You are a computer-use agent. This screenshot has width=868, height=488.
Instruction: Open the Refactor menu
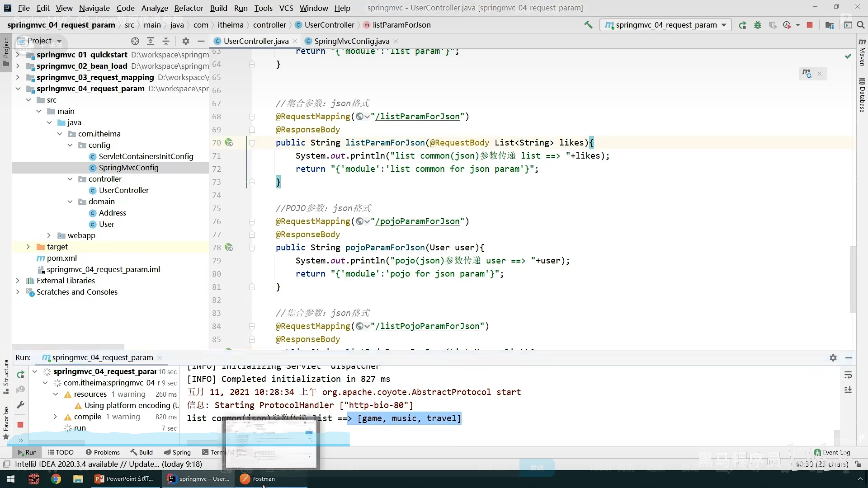click(189, 8)
